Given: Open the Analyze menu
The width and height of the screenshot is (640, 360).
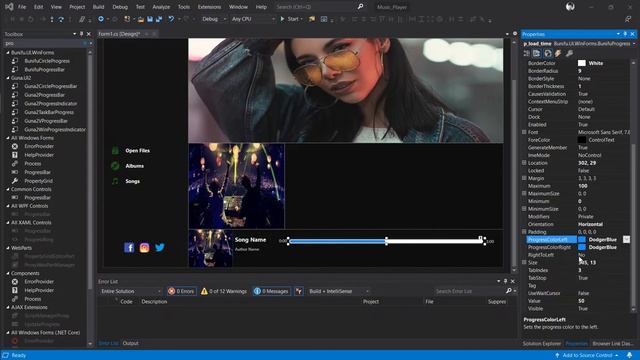Looking at the screenshot, I should tap(161, 7).
